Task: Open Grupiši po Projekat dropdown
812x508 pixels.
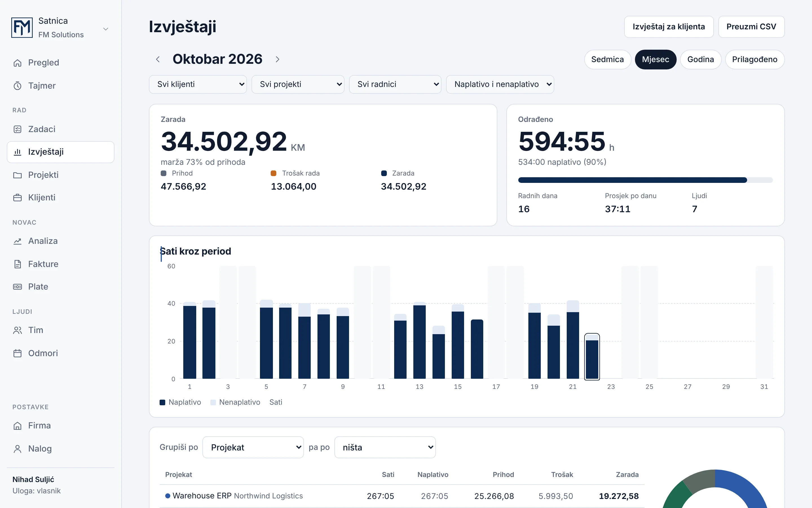Action: (x=253, y=448)
